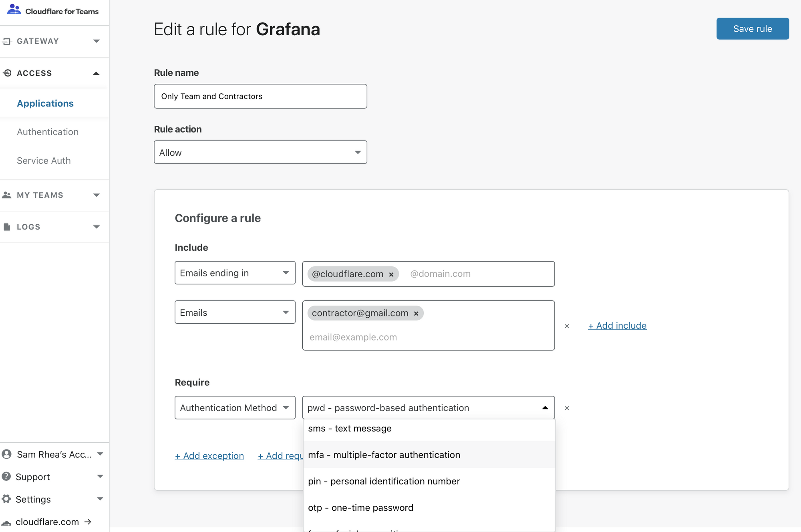Image resolution: width=801 pixels, height=532 pixels.
Task: Click the + Add include link
Action: tap(617, 326)
